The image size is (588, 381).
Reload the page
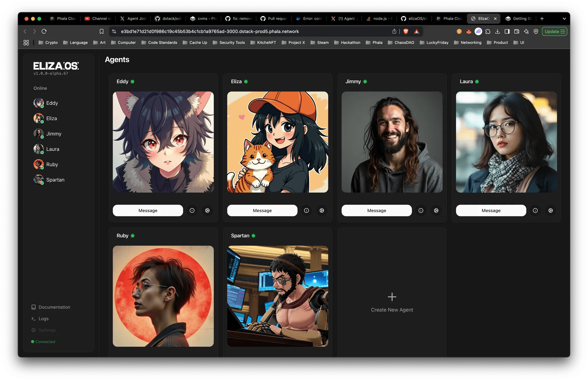[44, 31]
